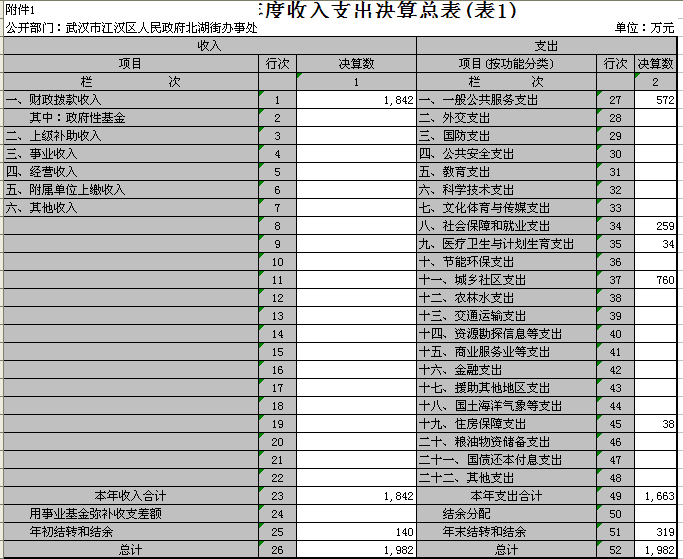The image size is (683, 559).
Task: Select the 一、财政拨款收入 cell
Action: [130, 100]
